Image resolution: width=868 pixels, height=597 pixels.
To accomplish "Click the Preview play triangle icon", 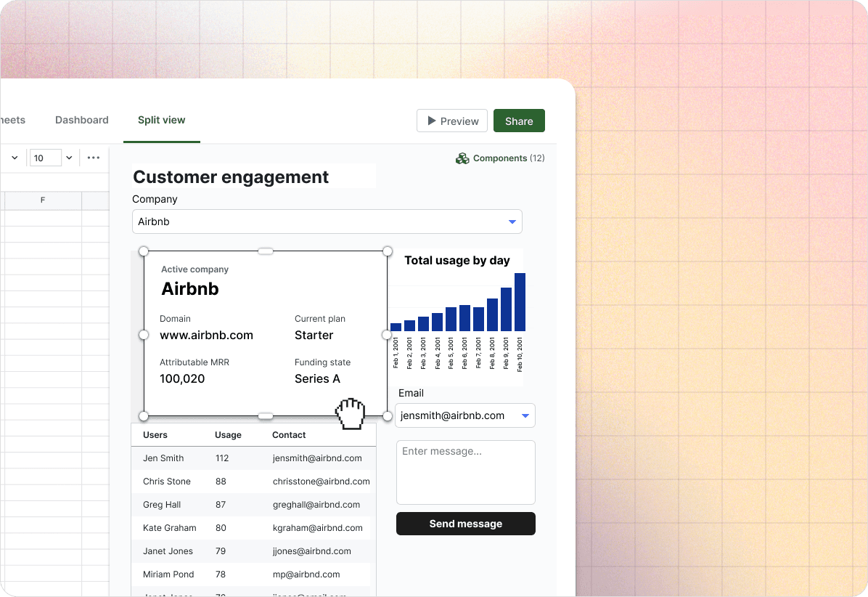I will point(432,121).
